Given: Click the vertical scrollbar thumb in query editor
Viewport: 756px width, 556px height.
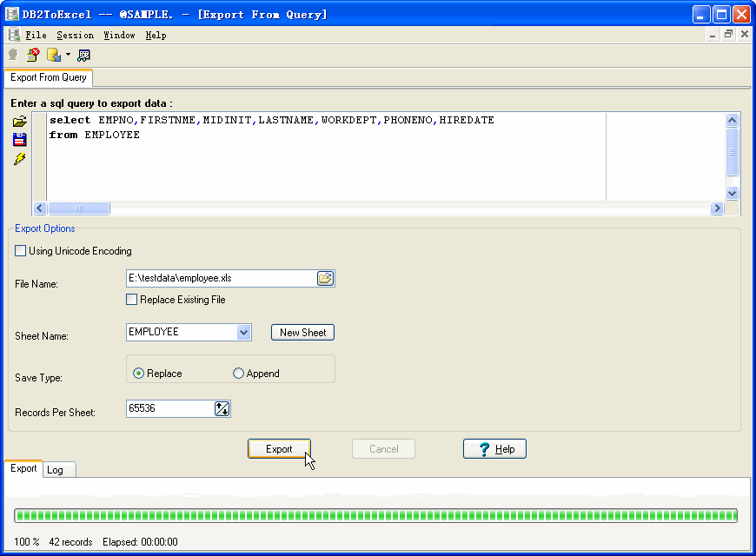Looking at the screenshot, I should [x=732, y=152].
